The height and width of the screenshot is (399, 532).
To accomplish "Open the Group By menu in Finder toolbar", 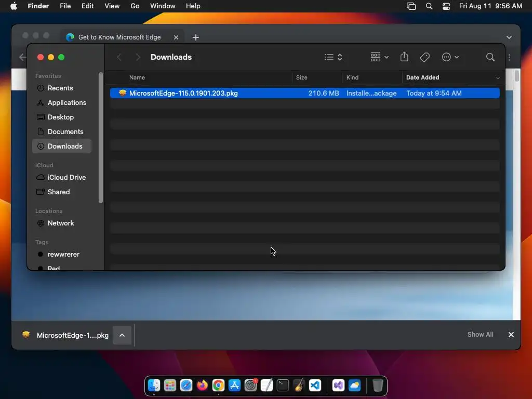I will [379, 57].
